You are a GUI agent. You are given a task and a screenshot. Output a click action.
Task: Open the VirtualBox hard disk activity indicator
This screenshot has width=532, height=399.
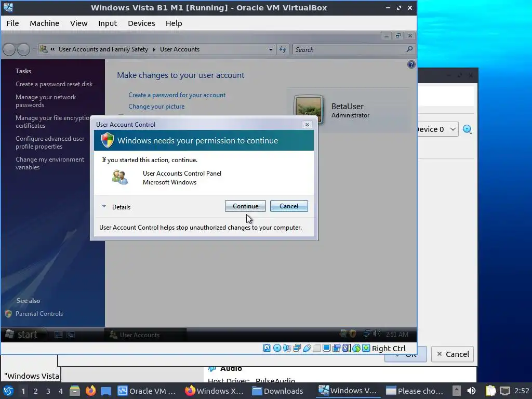[x=267, y=348]
